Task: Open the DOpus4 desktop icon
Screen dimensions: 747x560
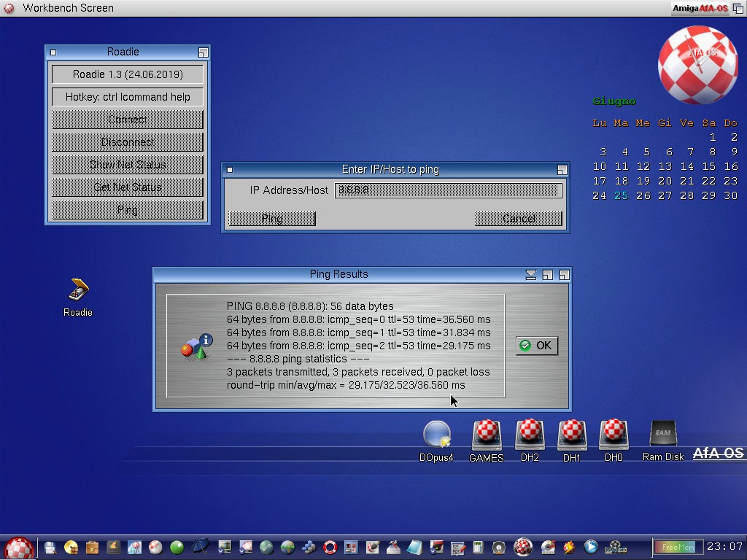Action: (436, 435)
